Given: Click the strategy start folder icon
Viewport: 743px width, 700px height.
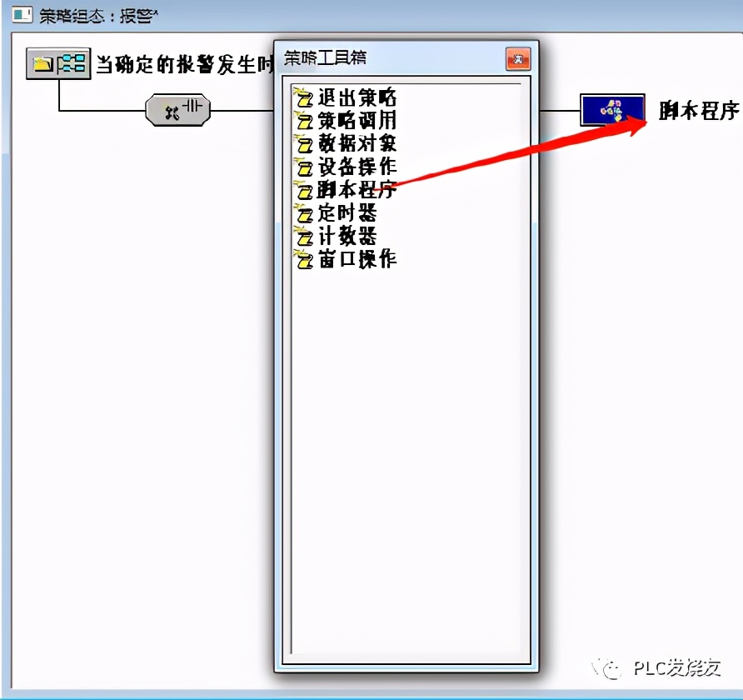Looking at the screenshot, I should pyautogui.click(x=44, y=62).
